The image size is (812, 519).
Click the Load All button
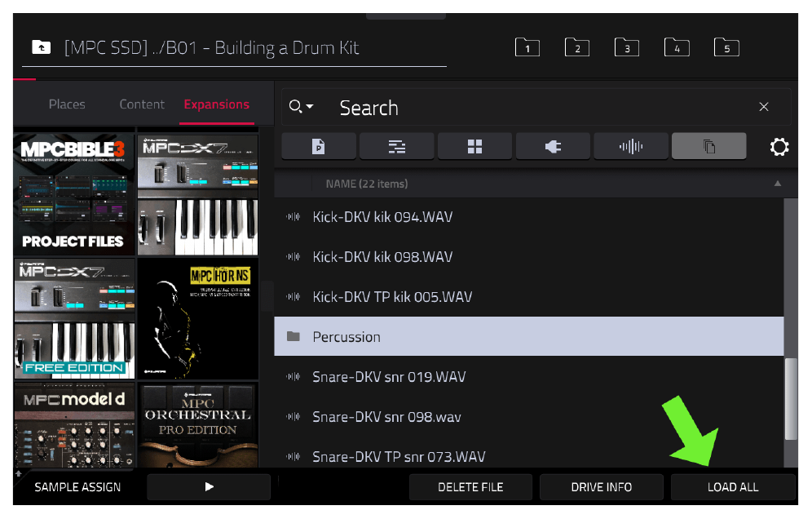733,487
